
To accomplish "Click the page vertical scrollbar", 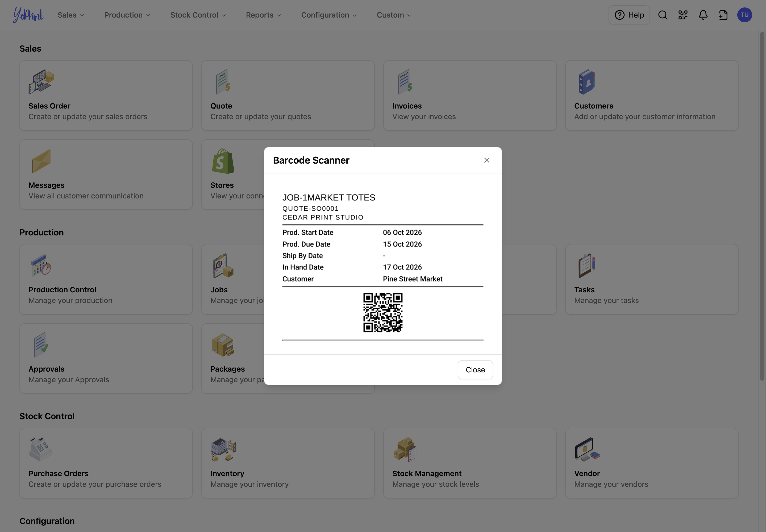I will 762,206.
